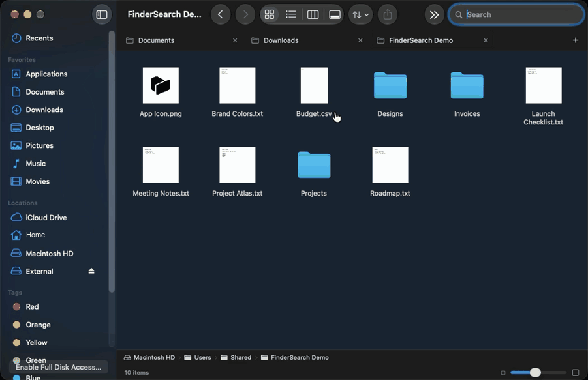
Task: Select the Brand Colors.txt file
Action: (238, 93)
